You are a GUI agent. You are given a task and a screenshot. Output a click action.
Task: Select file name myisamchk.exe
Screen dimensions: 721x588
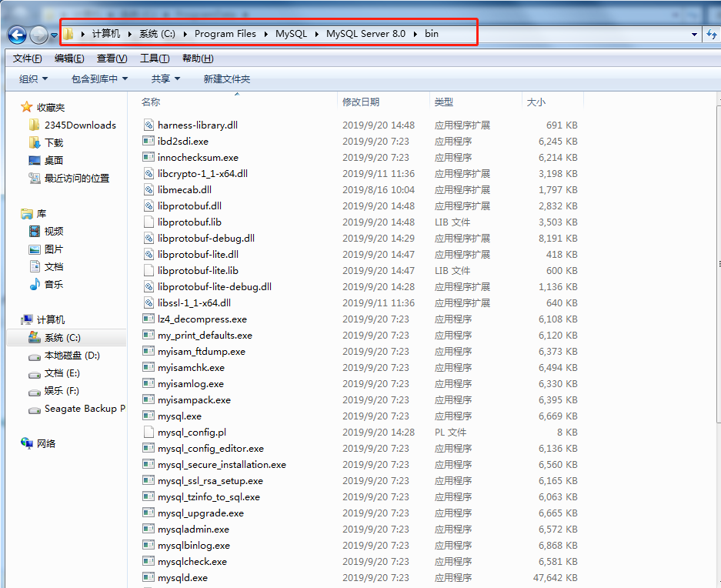(x=192, y=368)
